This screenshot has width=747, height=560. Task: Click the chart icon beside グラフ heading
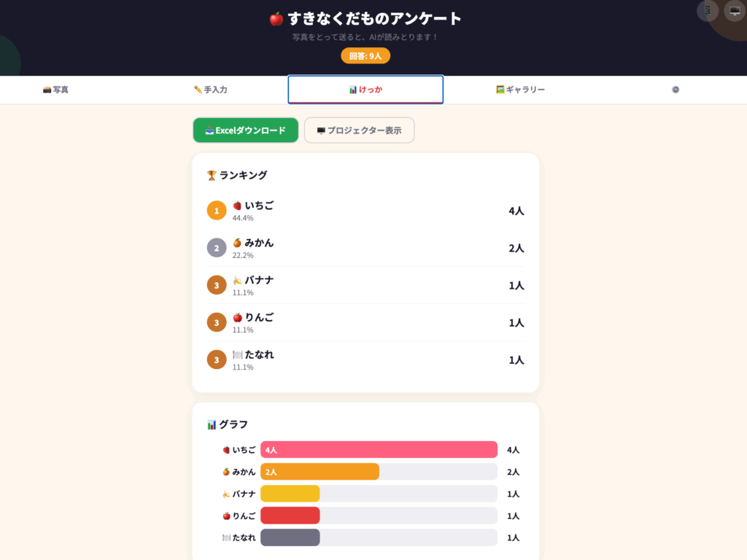(212, 424)
